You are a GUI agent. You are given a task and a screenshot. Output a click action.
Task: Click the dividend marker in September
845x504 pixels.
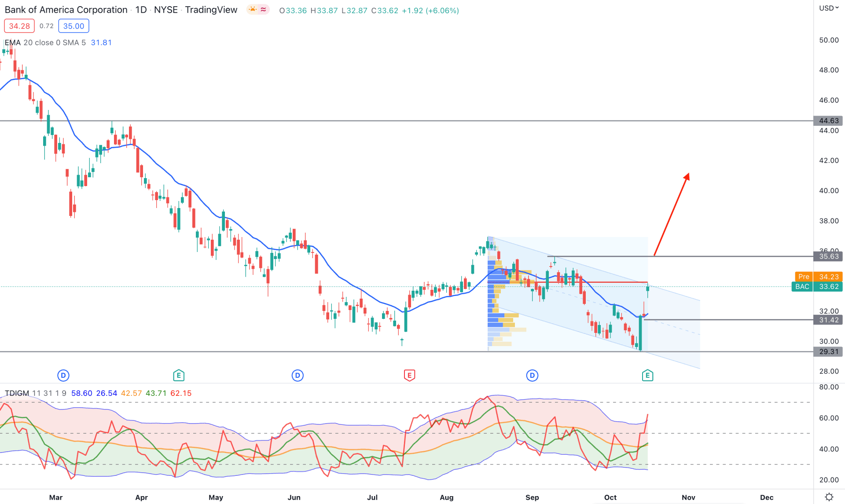coord(532,375)
